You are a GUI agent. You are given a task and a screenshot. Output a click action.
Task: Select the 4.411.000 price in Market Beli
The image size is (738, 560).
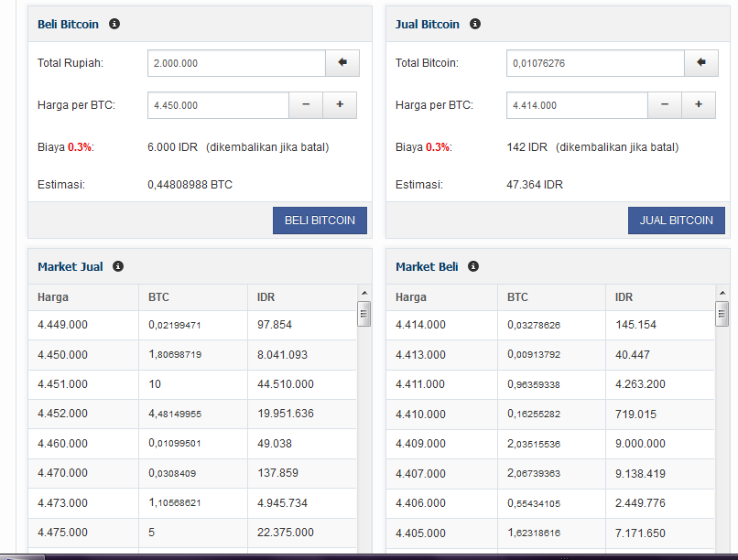point(420,384)
